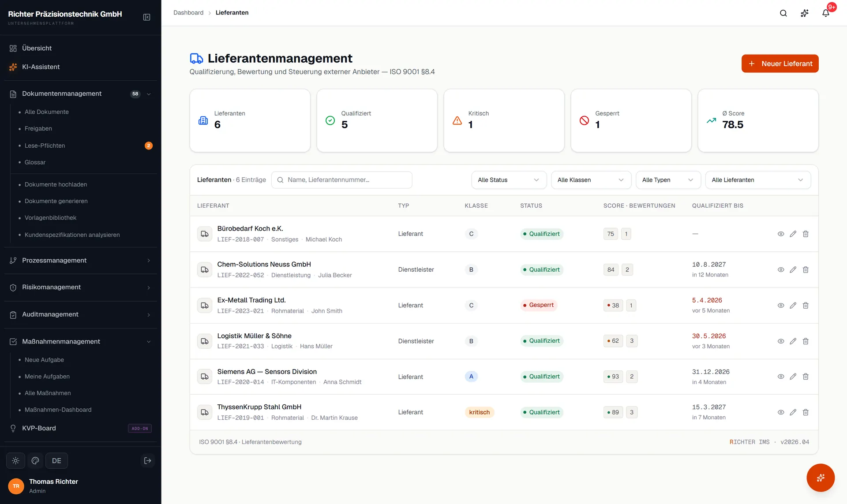Viewport: 847px width, 504px height.
Task: Navigate to Dashboard breadcrumb link
Action: [x=188, y=13]
